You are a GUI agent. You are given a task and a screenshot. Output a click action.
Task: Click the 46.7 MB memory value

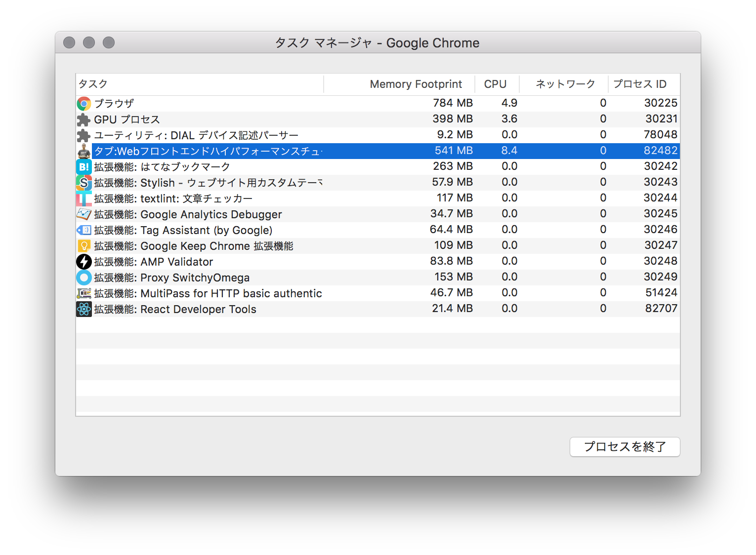click(x=452, y=293)
